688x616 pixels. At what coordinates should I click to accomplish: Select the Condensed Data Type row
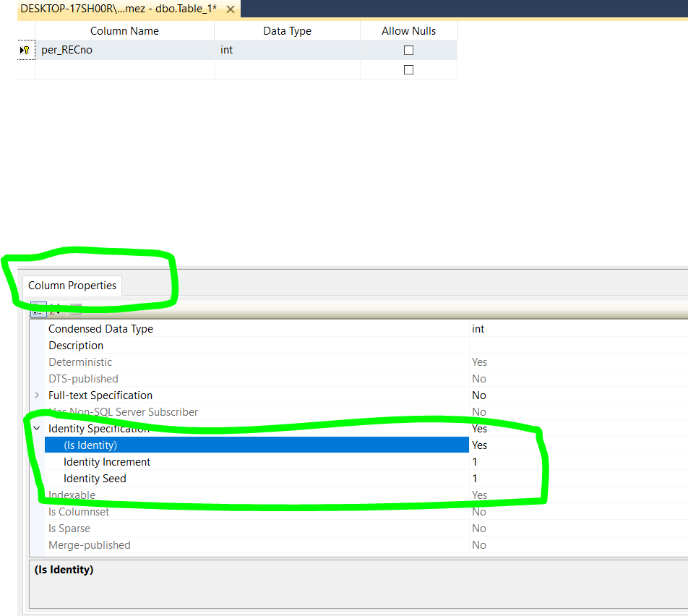(100, 328)
